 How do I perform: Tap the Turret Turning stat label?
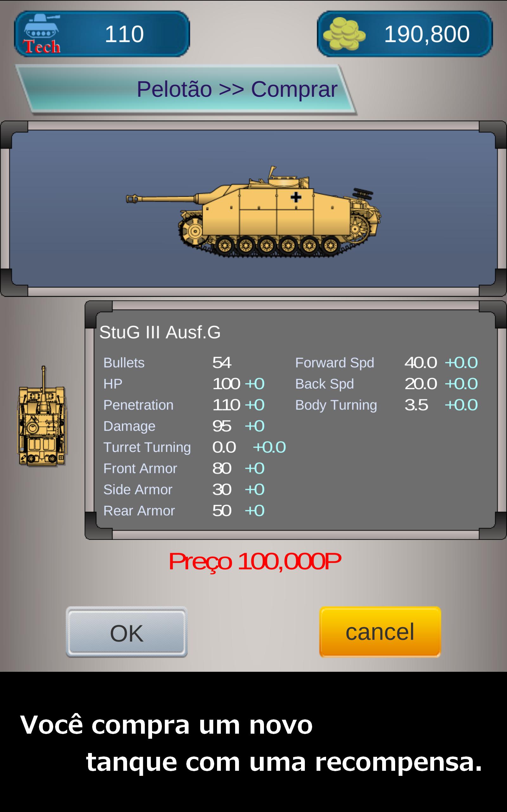pyautogui.click(x=147, y=447)
